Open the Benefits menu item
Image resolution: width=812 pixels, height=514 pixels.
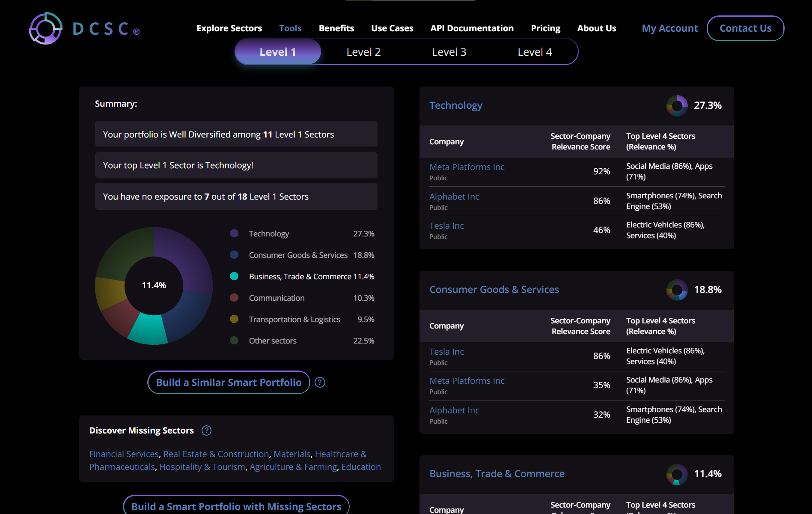coord(336,28)
